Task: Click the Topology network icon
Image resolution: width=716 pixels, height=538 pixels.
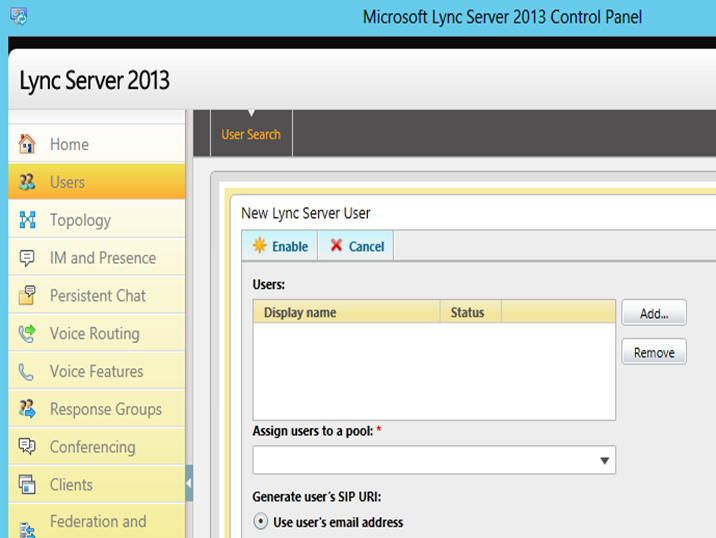Action: click(x=27, y=220)
